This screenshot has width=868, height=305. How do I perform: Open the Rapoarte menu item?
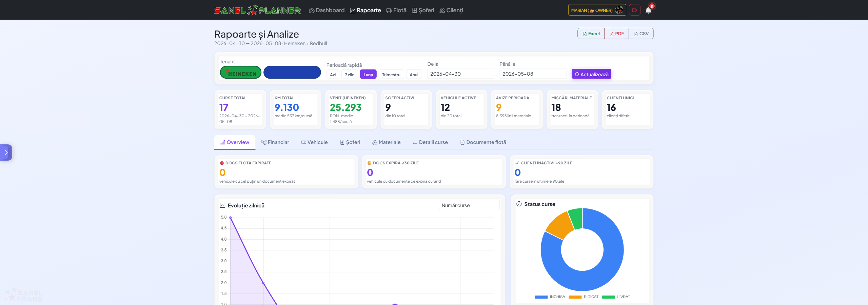click(x=366, y=11)
